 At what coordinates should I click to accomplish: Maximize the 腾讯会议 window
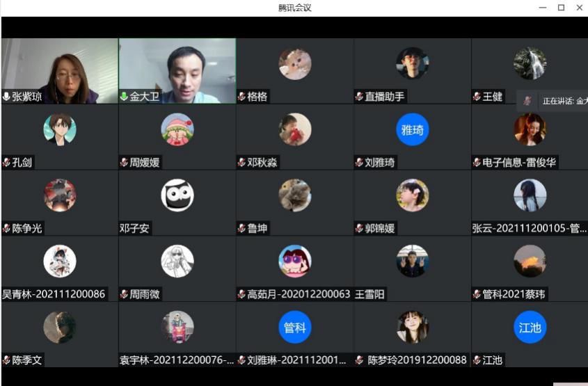coord(561,8)
